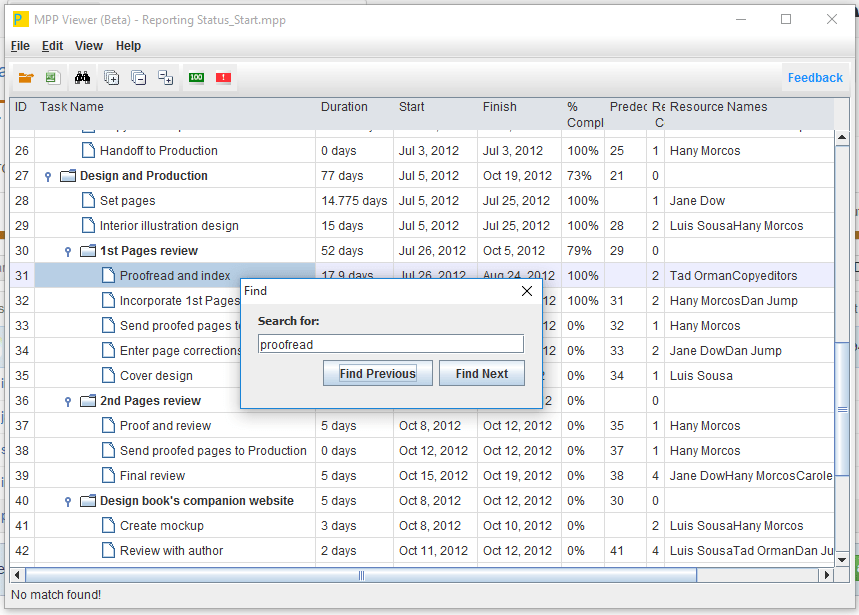Click the collapse all tasks icon
Viewport: 859px width, 615px height.
click(x=139, y=77)
